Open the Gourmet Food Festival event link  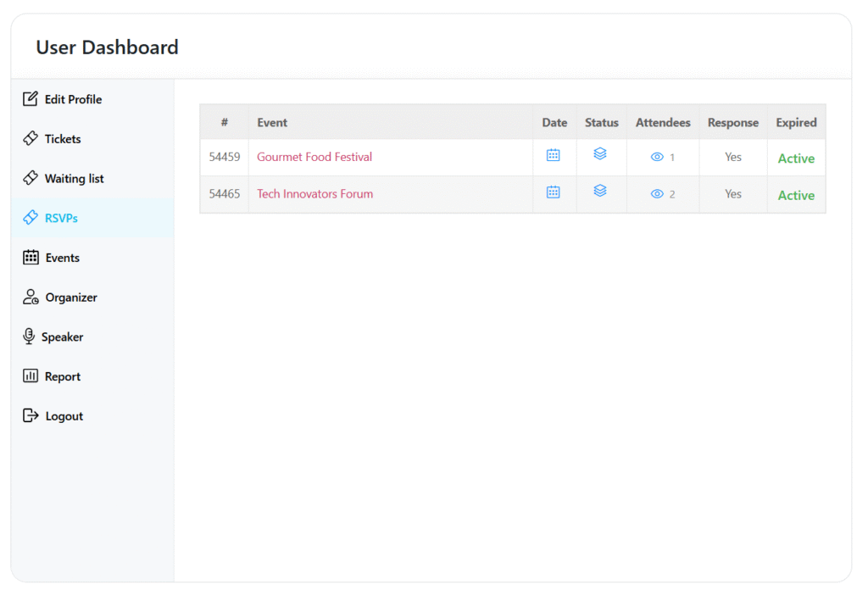314,157
